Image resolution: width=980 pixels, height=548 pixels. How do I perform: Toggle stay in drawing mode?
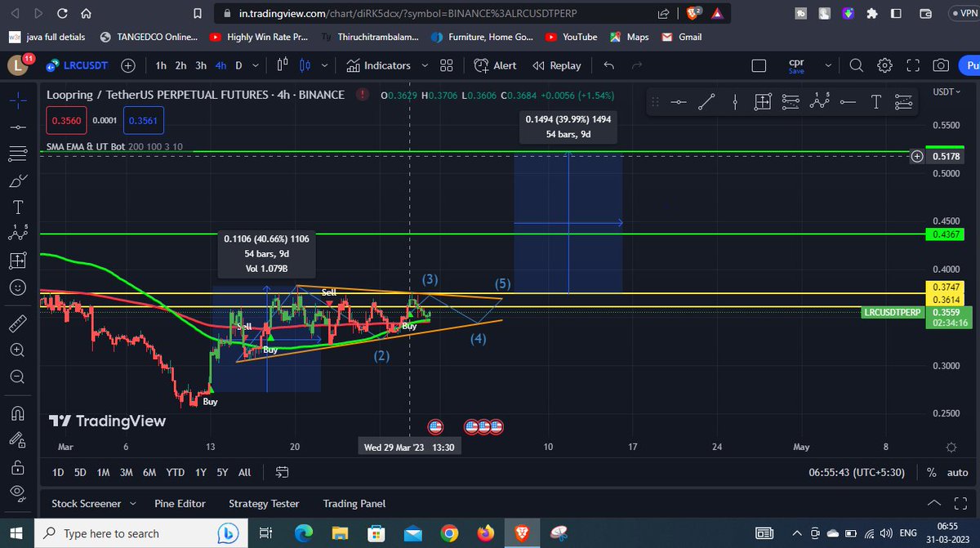(x=18, y=440)
